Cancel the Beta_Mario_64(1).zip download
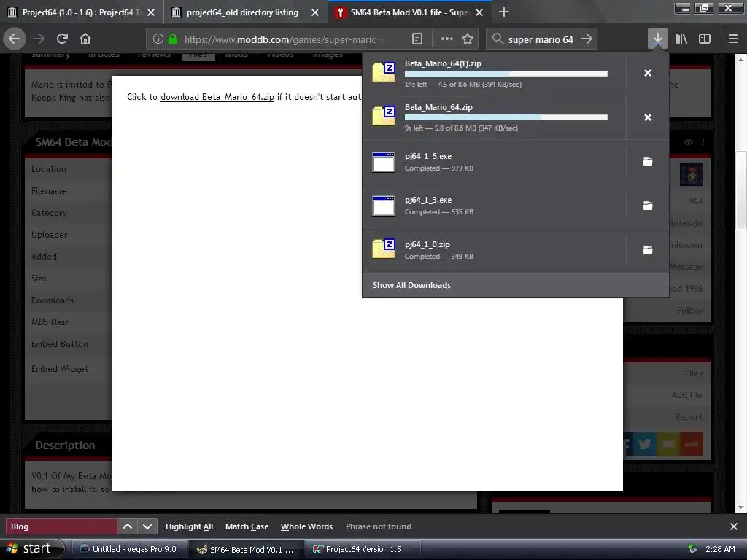Screen dimensions: 747x560 click(648, 73)
